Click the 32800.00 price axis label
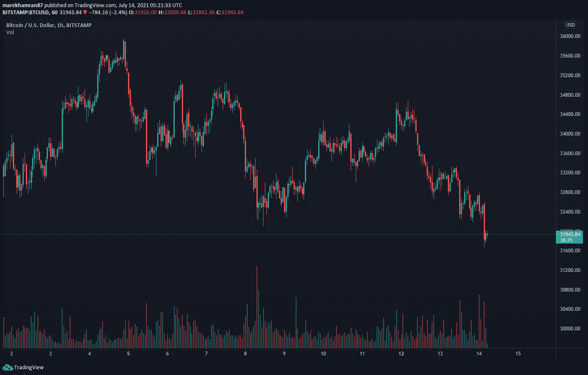 click(x=570, y=192)
